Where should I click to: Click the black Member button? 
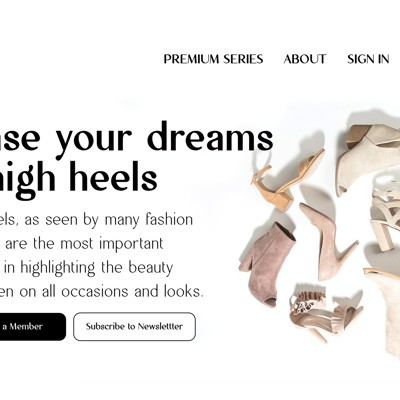click(x=33, y=327)
